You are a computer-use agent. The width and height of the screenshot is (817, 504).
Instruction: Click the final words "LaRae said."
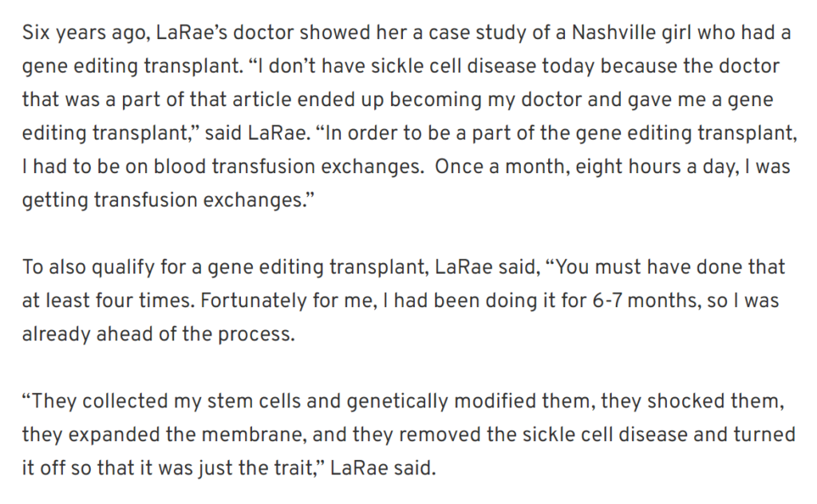coord(383,467)
